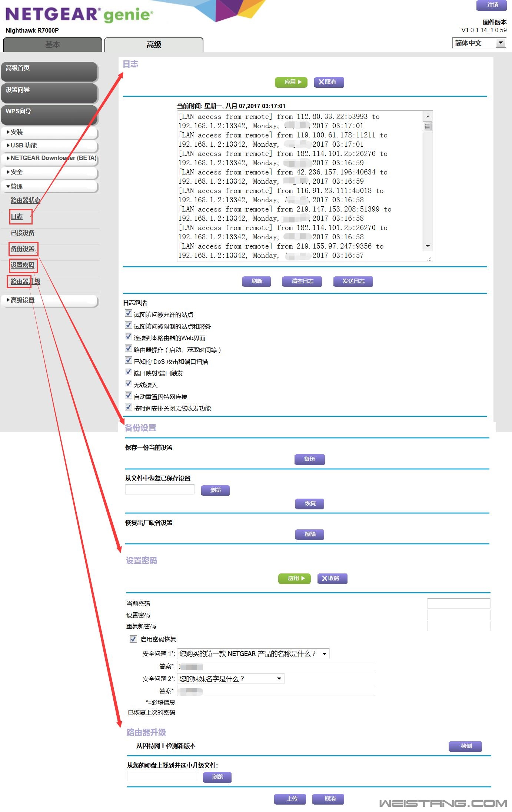Toggle 已知的 DoS 攻击和端口扫描 checkbox
This screenshot has width=512, height=812.
click(x=129, y=360)
